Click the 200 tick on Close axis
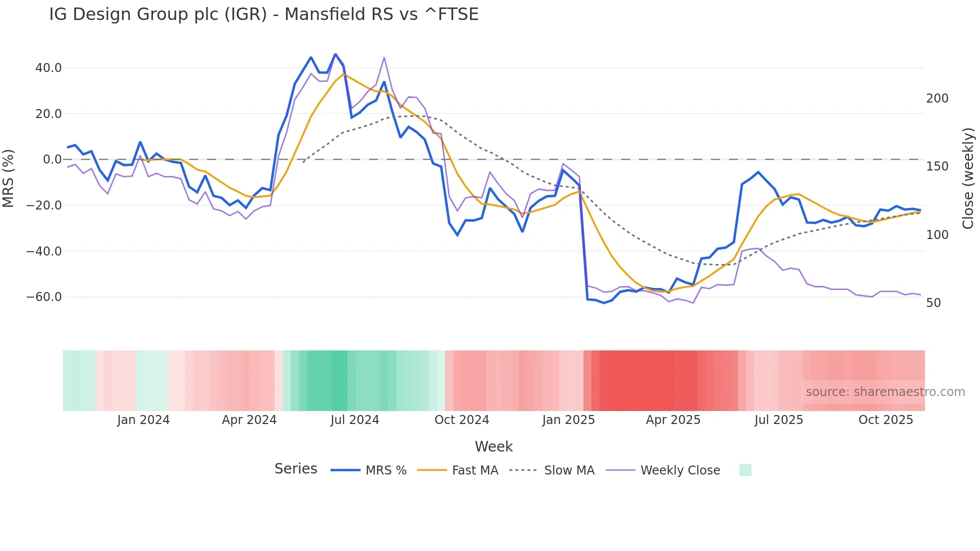The image size is (980, 551). point(937,98)
